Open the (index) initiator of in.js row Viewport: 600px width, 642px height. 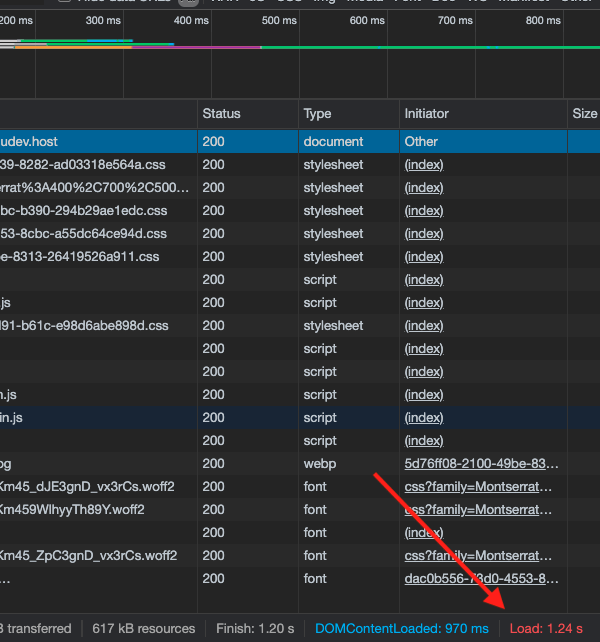424,418
